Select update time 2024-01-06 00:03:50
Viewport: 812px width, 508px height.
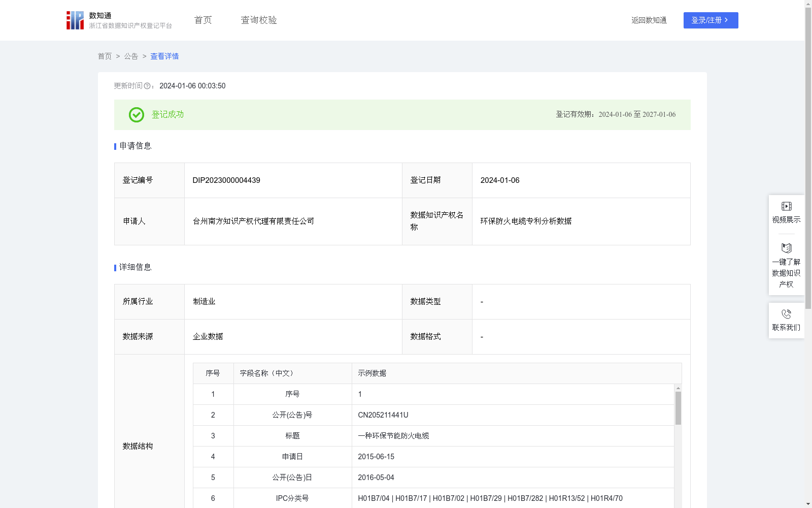tap(192, 86)
